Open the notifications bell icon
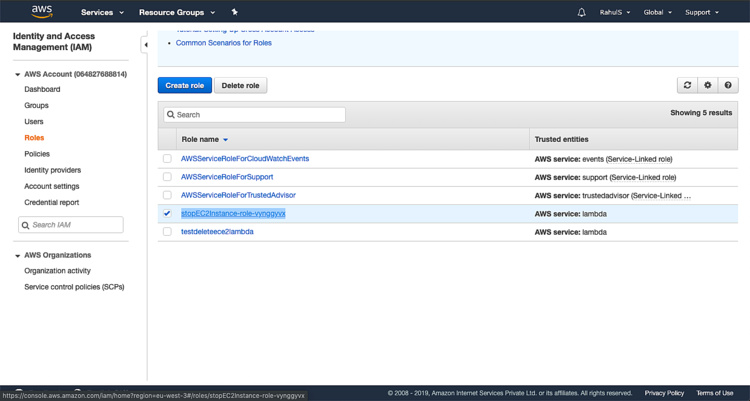The height and width of the screenshot is (401, 750). point(582,12)
